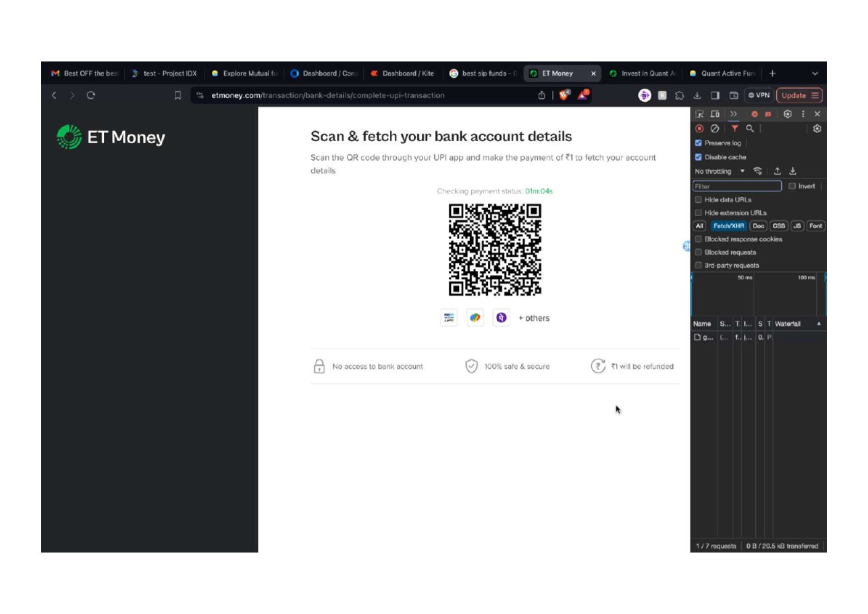
Task: Click import HAR upload arrow icon
Action: (x=778, y=171)
